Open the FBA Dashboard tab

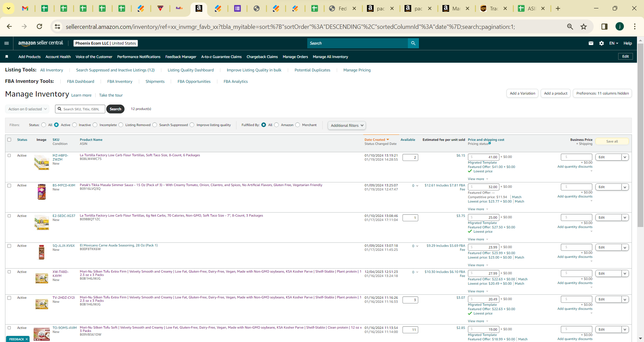(x=80, y=81)
